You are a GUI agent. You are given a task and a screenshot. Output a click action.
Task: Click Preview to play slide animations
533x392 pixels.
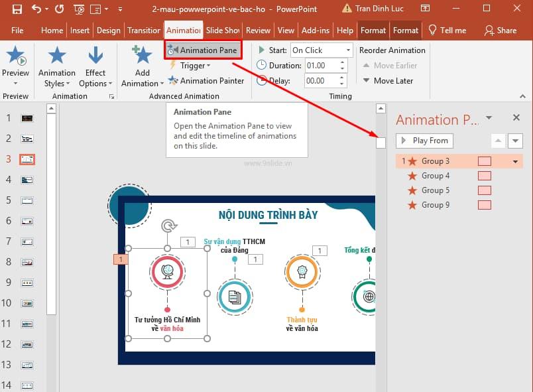point(15,60)
